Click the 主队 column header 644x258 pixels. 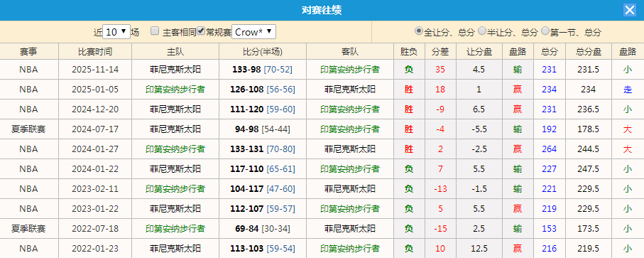coord(175,52)
